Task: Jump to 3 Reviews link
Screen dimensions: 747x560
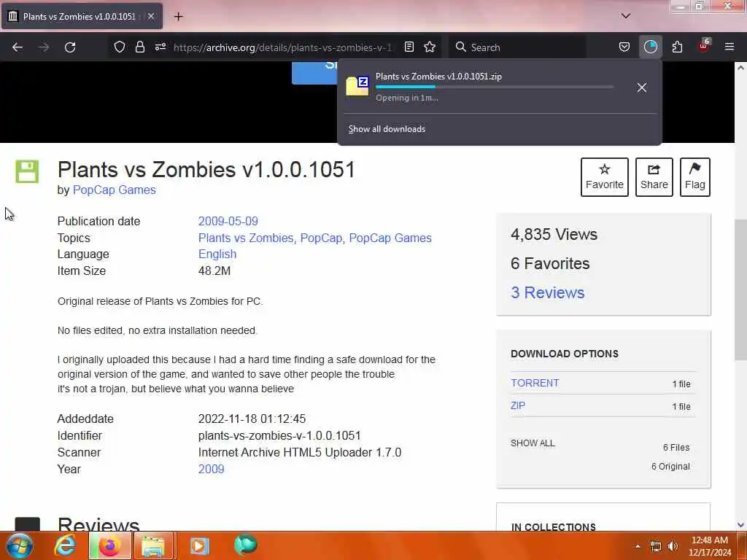Action: point(547,292)
